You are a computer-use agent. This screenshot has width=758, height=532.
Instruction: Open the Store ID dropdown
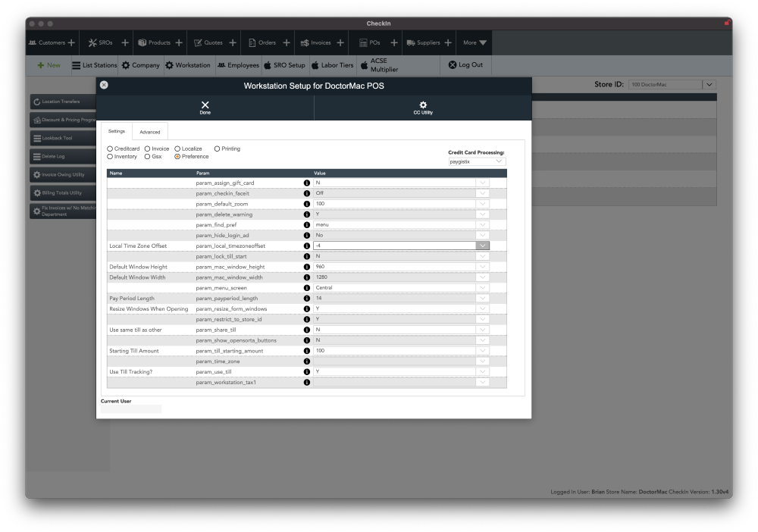(x=709, y=85)
